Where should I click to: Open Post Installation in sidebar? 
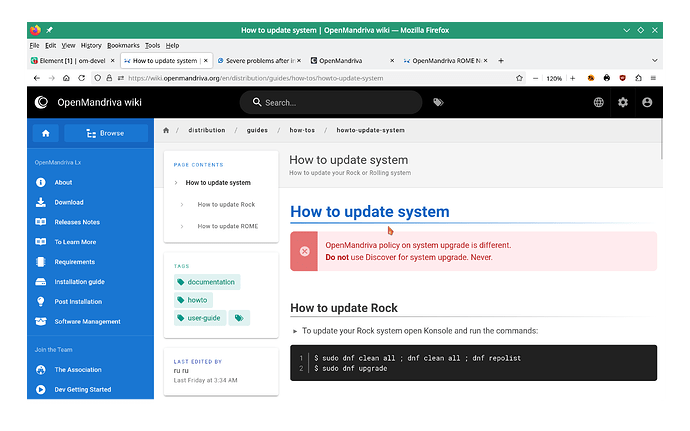[78, 302]
